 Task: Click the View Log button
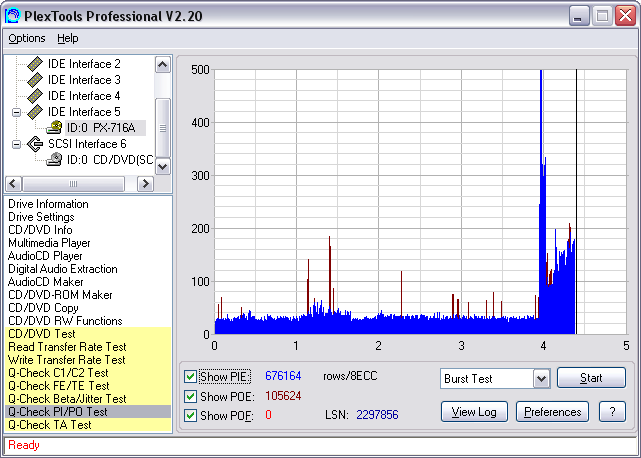(474, 412)
